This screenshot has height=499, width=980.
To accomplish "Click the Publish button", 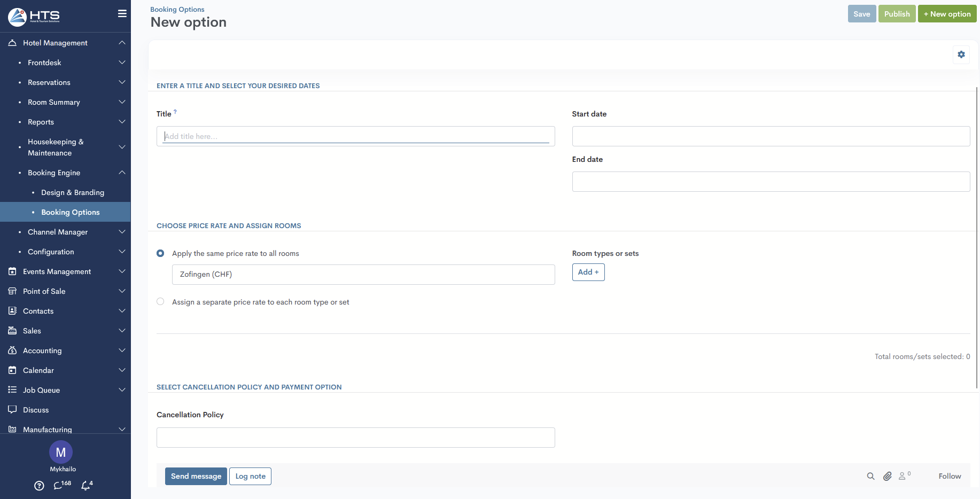I will (x=897, y=14).
